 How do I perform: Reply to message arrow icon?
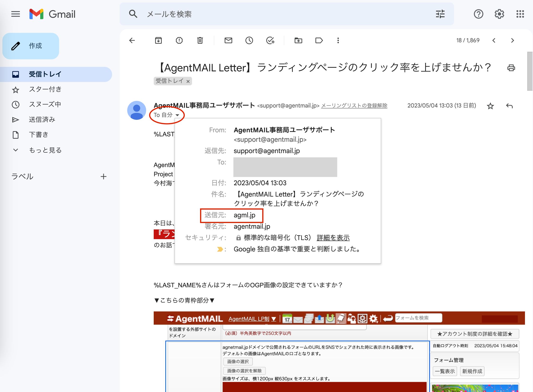coord(509,106)
